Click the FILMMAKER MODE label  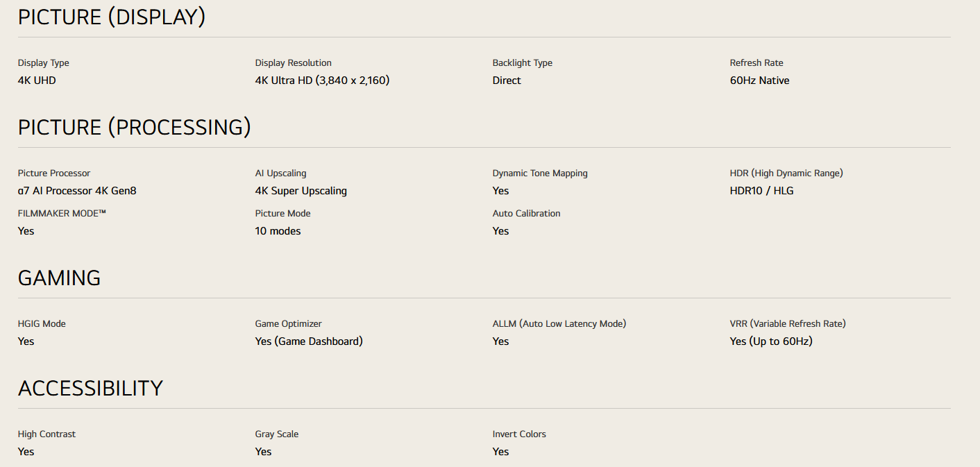pos(62,214)
